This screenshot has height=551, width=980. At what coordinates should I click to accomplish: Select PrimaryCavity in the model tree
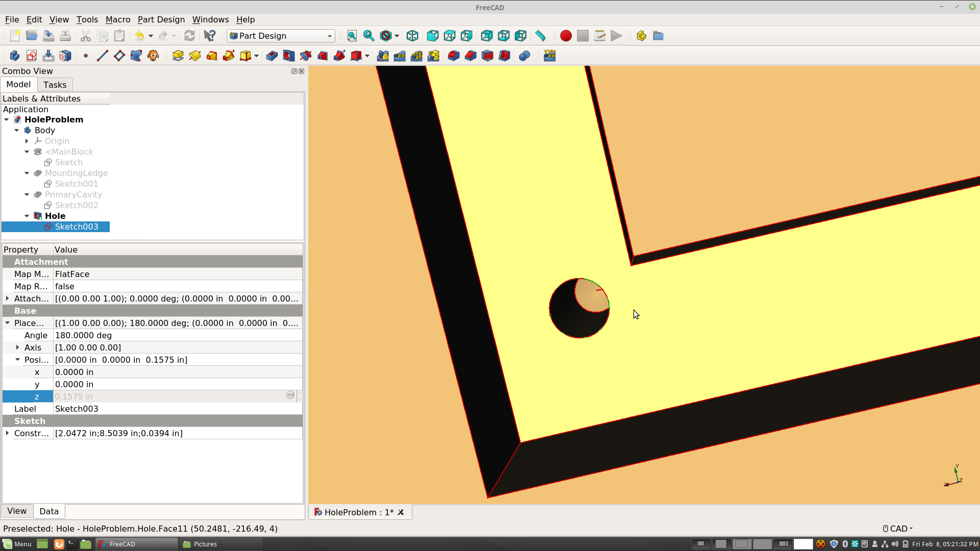[73, 194]
